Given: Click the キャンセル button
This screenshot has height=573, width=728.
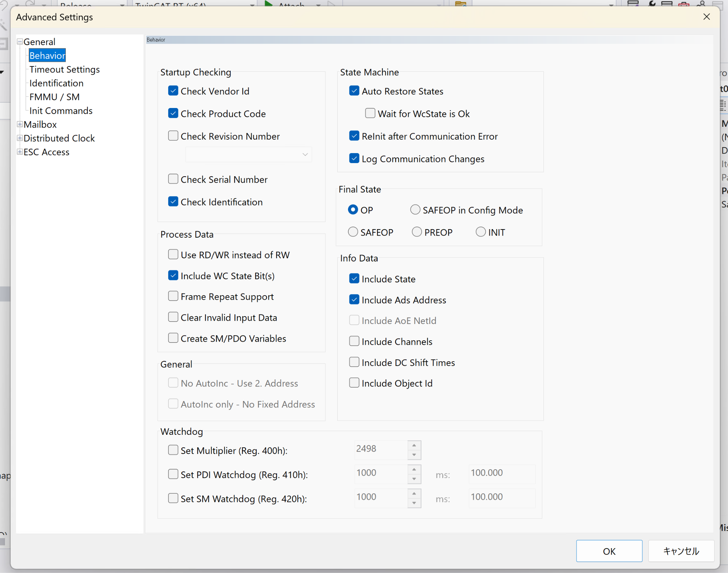Looking at the screenshot, I should tap(681, 551).
